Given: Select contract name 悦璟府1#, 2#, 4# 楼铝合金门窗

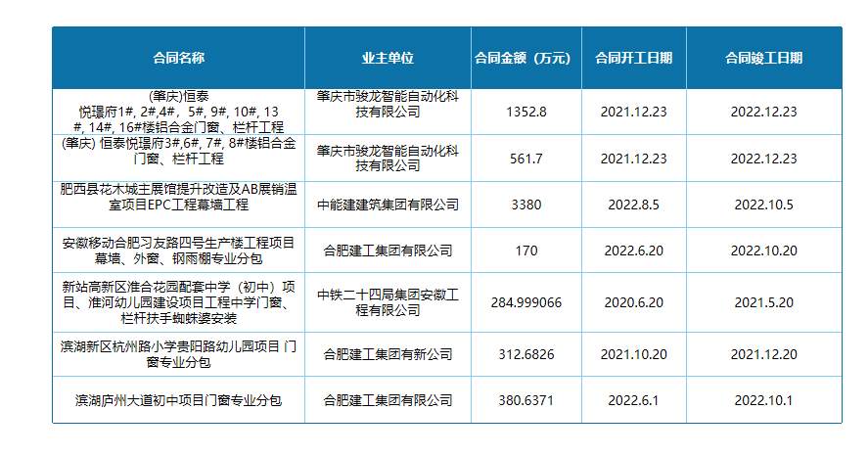Looking at the screenshot, I should [179, 112].
